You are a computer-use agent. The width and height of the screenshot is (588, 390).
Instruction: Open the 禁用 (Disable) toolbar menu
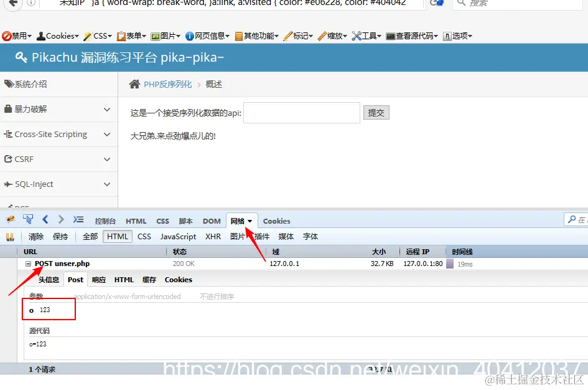pyautogui.click(x=17, y=36)
